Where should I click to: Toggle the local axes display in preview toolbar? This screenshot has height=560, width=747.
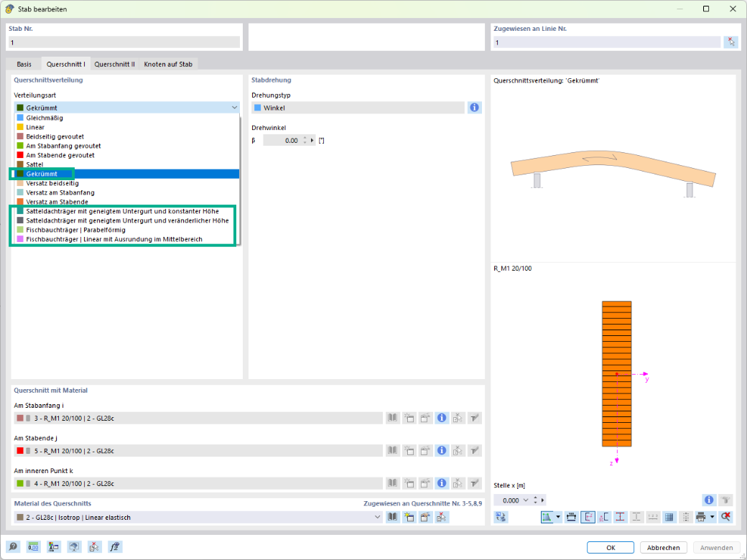tap(588, 517)
